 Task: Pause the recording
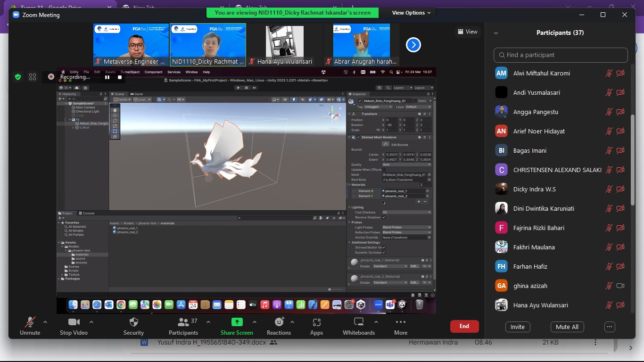[107, 77]
